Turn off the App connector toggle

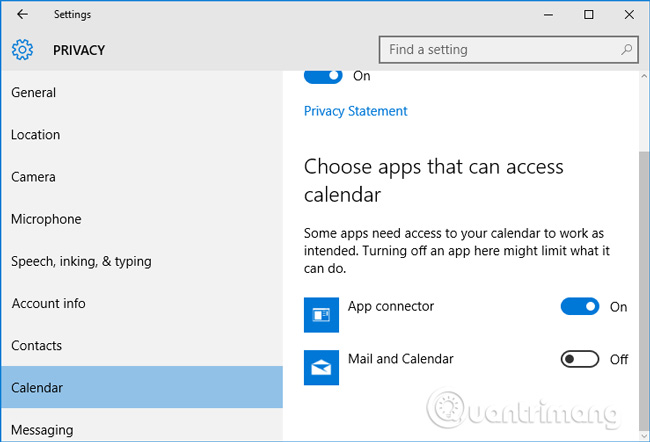click(580, 307)
